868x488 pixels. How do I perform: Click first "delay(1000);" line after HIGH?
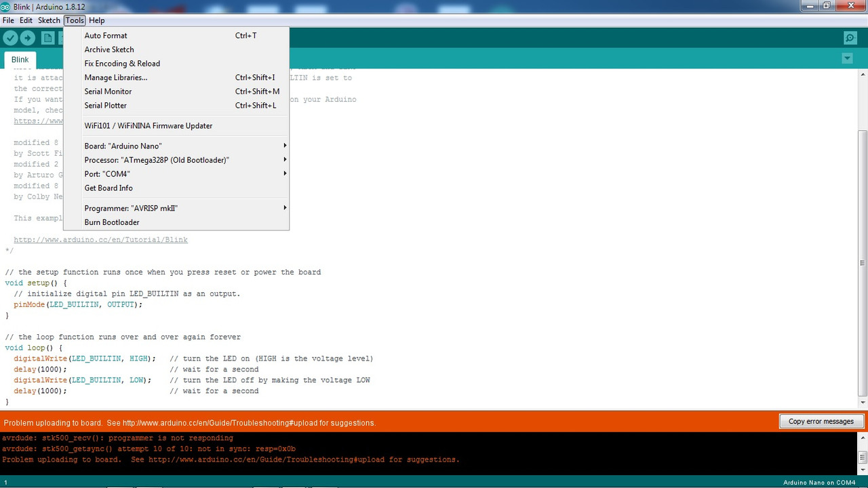point(40,369)
